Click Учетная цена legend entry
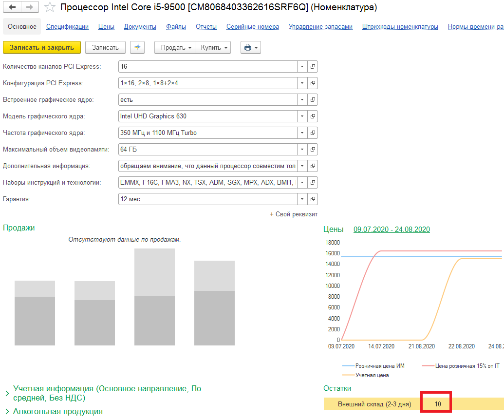The width and height of the screenshot is (504, 420). [366, 375]
